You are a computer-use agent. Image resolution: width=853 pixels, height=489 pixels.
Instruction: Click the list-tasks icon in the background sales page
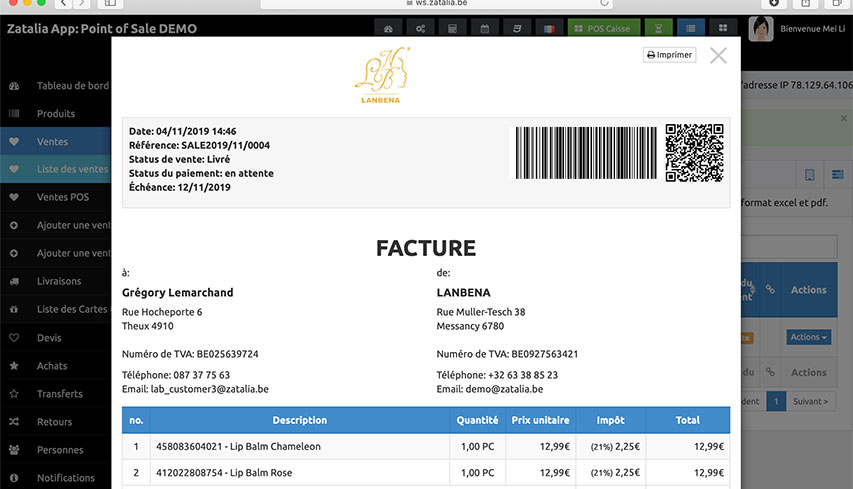838,175
